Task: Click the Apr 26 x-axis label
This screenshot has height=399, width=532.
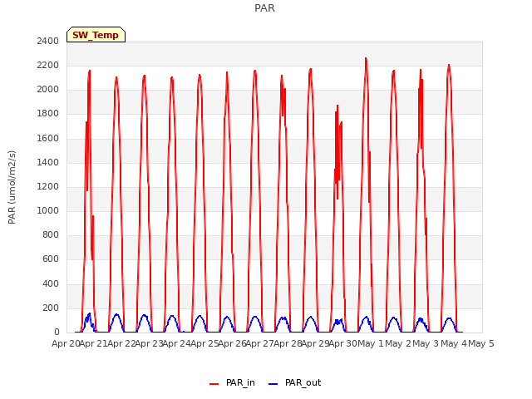Action: tap(233, 343)
